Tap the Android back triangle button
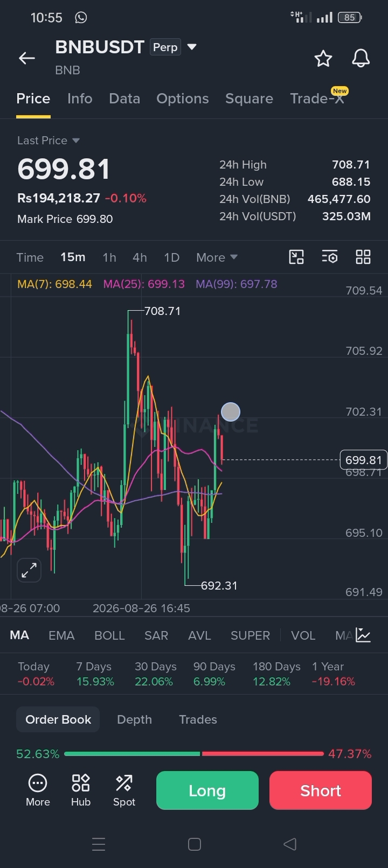 pyautogui.click(x=290, y=844)
